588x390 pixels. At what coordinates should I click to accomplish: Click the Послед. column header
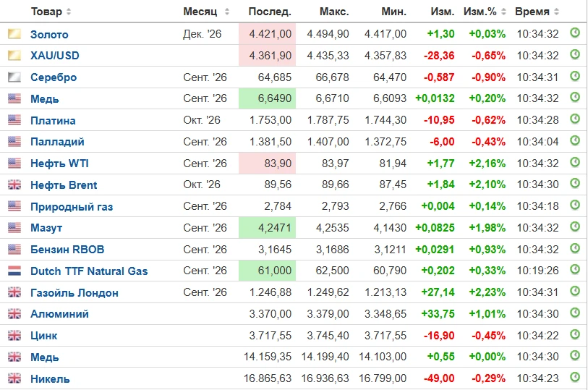pyautogui.click(x=270, y=12)
